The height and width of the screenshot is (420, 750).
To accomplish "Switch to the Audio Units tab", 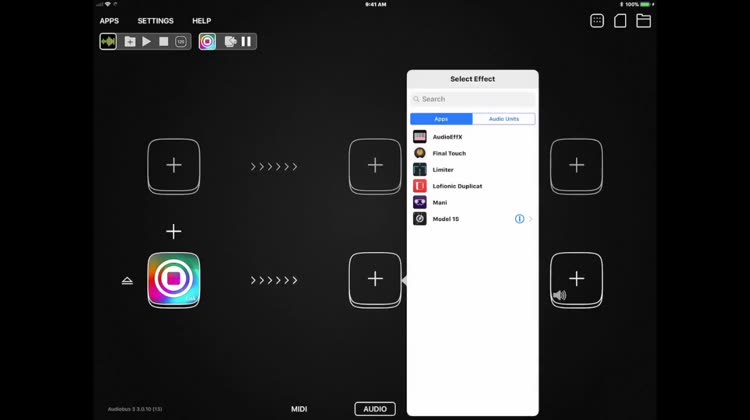I will (504, 119).
